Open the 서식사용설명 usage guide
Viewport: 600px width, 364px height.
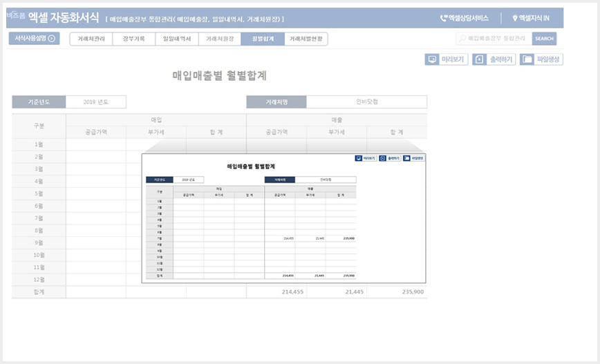(x=34, y=38)
